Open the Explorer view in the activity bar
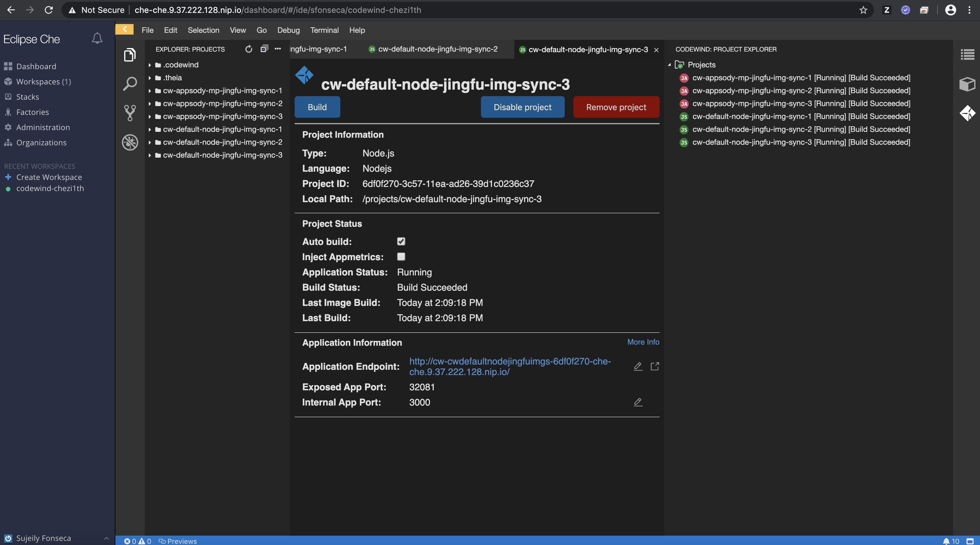 click(x=129, y=55)
